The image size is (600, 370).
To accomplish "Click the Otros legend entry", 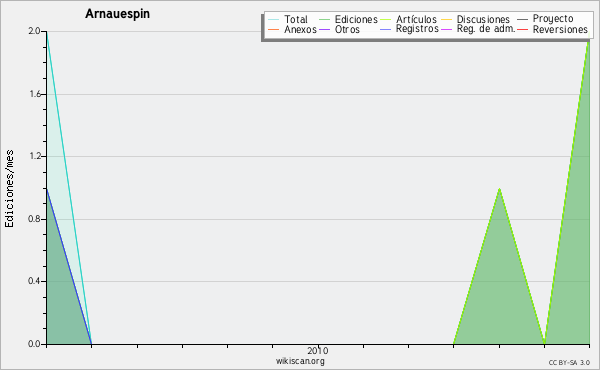I will 347,29.
